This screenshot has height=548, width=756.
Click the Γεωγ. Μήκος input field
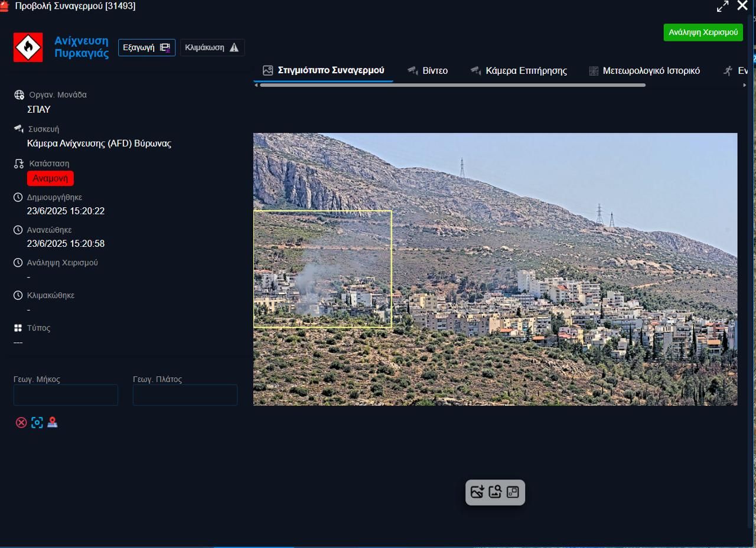[x=66, y=395]
